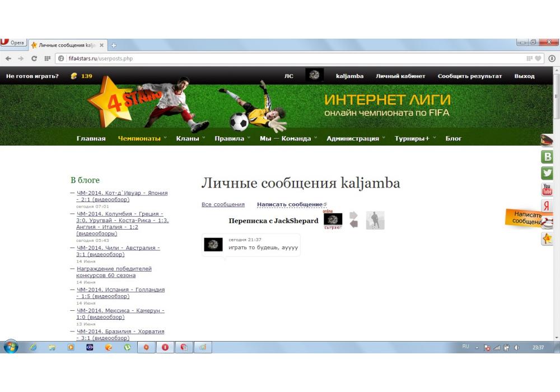Click the grey conversation swap arrows
560x392 pixels.
point(353,220)
